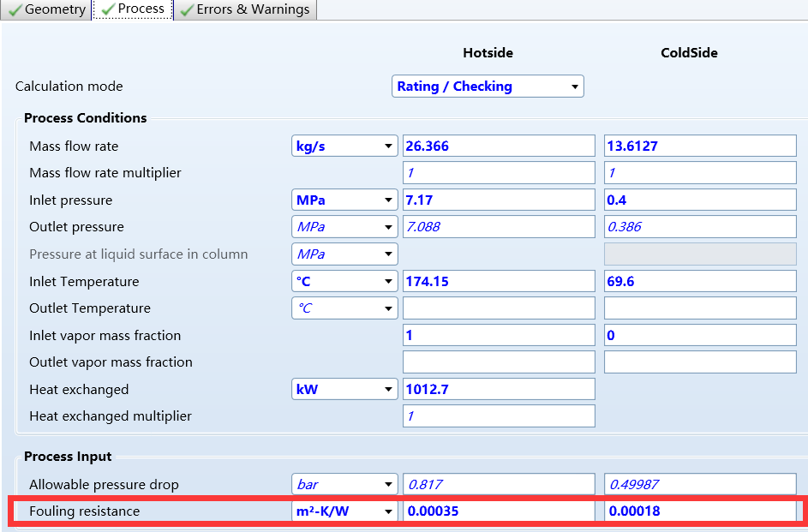Click ColdSide outlet vapor mass fraction field
The width and height of the screenshot is (808, 532).
tap(700, 362)
